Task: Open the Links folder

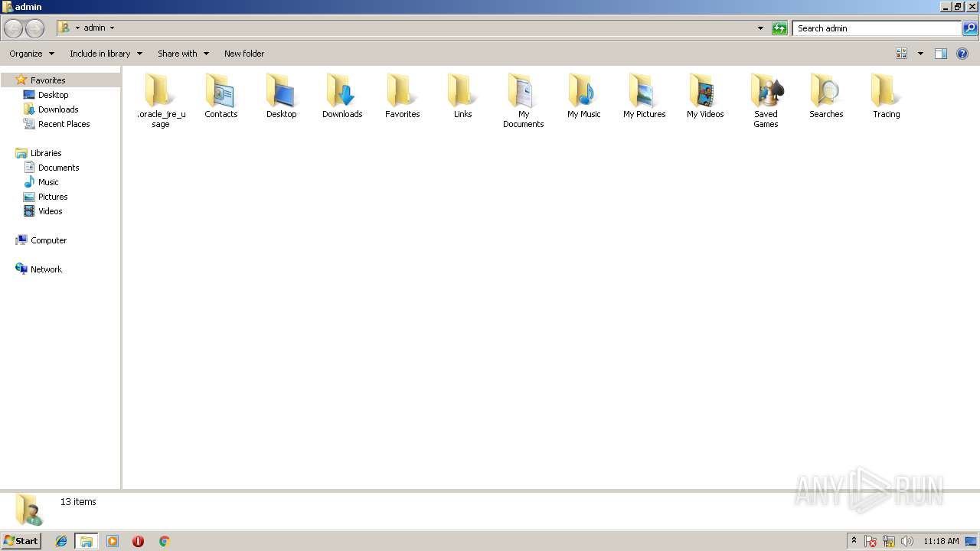Action: [x=463, y=96]
